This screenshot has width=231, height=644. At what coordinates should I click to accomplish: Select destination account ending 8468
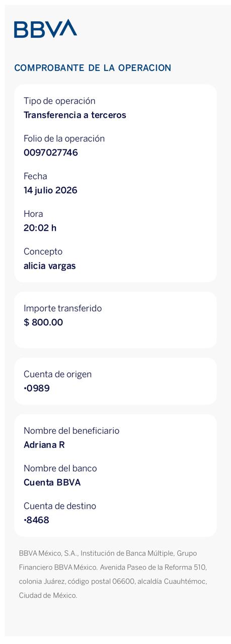point(37,520)
